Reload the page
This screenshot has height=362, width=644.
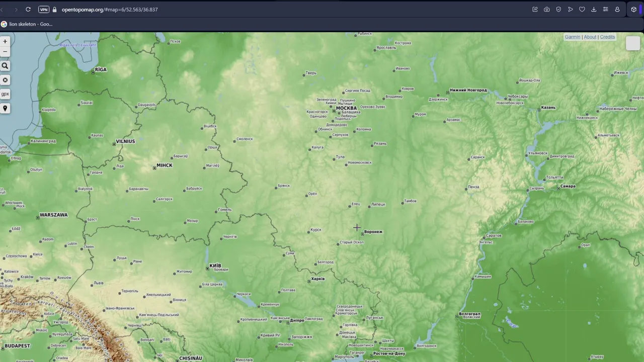(28, 10)
